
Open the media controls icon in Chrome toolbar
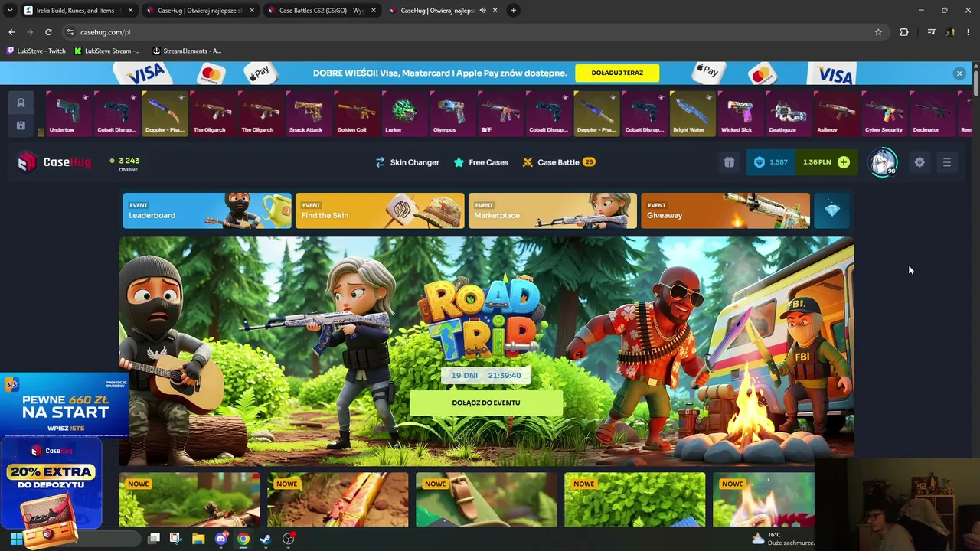[x=931, y=32]
